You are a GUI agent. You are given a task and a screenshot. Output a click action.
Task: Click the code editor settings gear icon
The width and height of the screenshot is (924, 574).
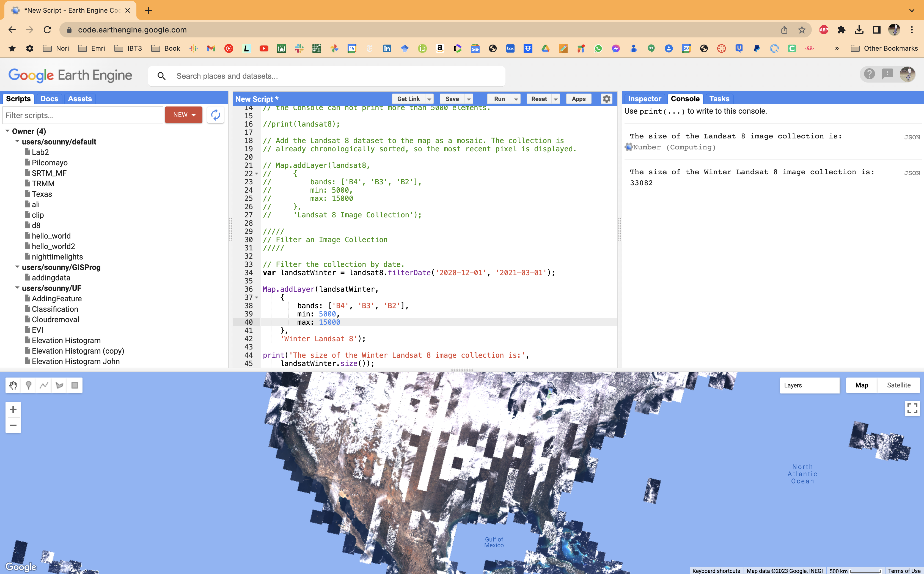(x=607, y=99)
